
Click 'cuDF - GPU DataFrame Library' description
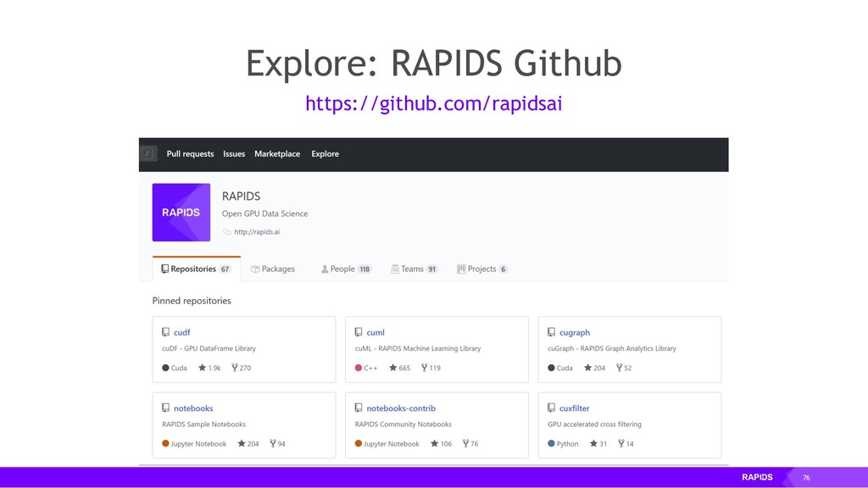point(209,348)
